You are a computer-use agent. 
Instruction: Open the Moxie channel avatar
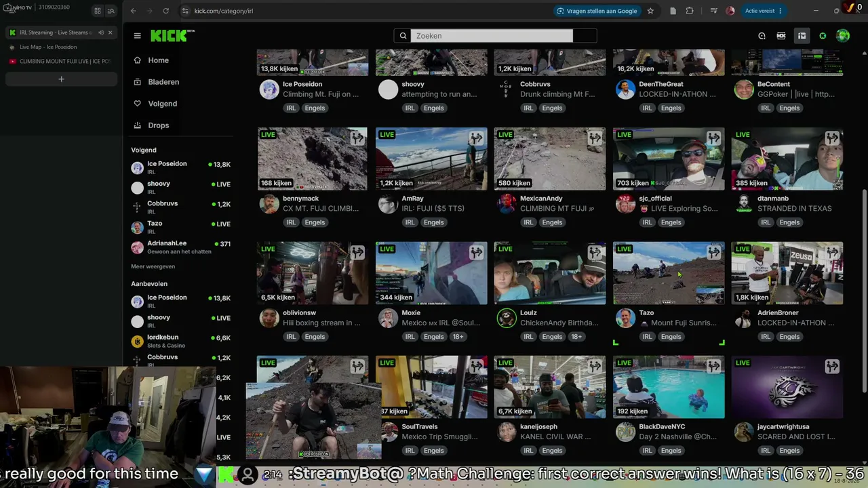coord(388,318)
